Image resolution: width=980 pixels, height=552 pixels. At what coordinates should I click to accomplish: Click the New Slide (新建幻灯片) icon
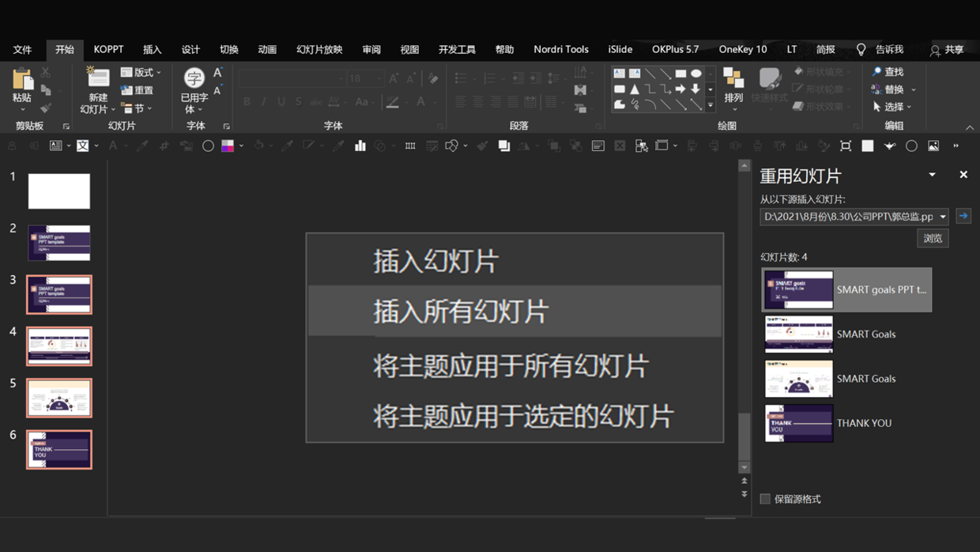click(98, 78)
